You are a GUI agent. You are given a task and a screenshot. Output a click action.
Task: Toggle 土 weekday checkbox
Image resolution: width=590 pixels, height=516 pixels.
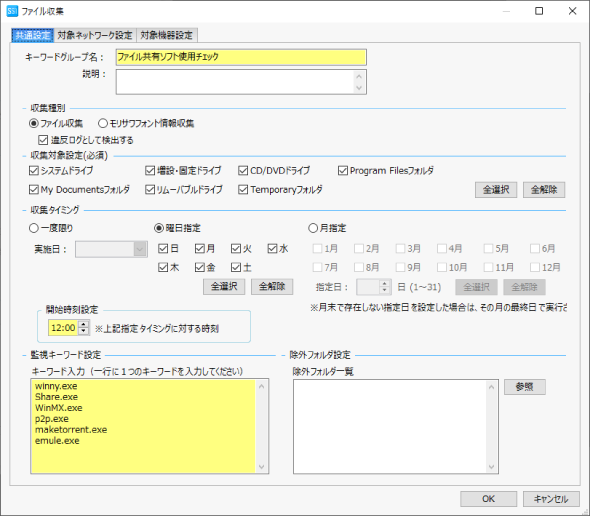click(236, 268)
